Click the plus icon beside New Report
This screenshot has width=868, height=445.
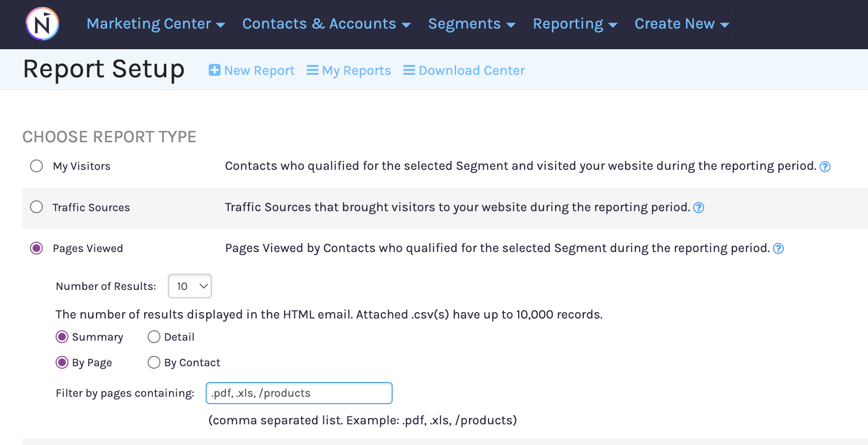(x=215, y=70)
